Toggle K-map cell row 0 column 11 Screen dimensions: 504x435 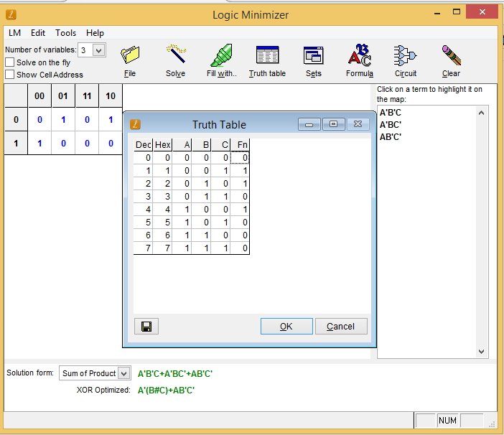tap(87, 119)
